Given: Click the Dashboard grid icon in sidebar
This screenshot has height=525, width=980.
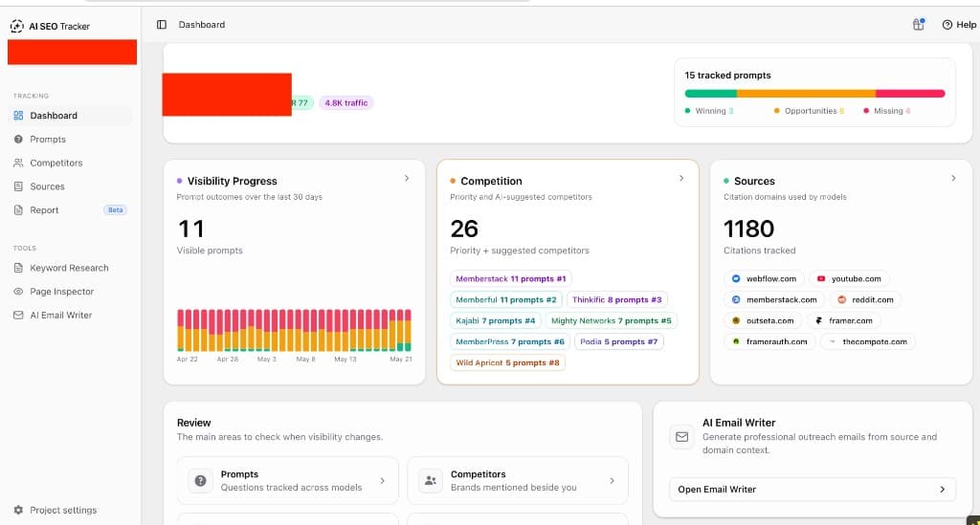Looking at the screenshot, I should 18,116.
